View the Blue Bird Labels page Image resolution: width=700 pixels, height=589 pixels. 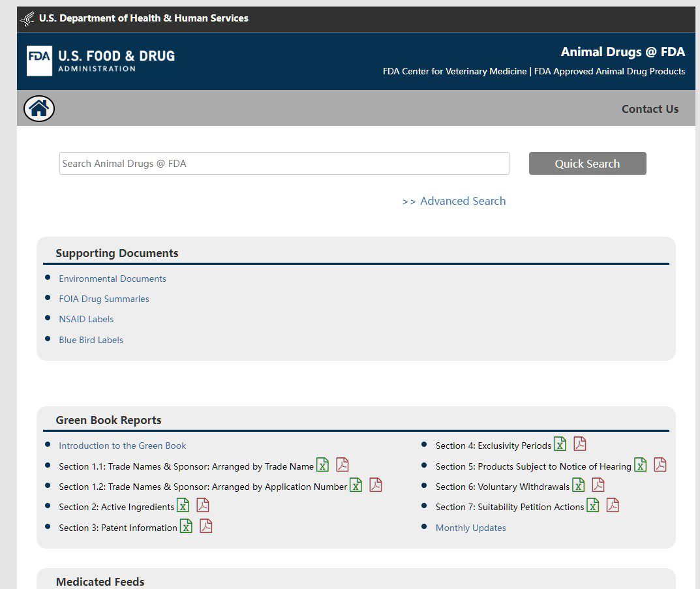tap(91, 340)
